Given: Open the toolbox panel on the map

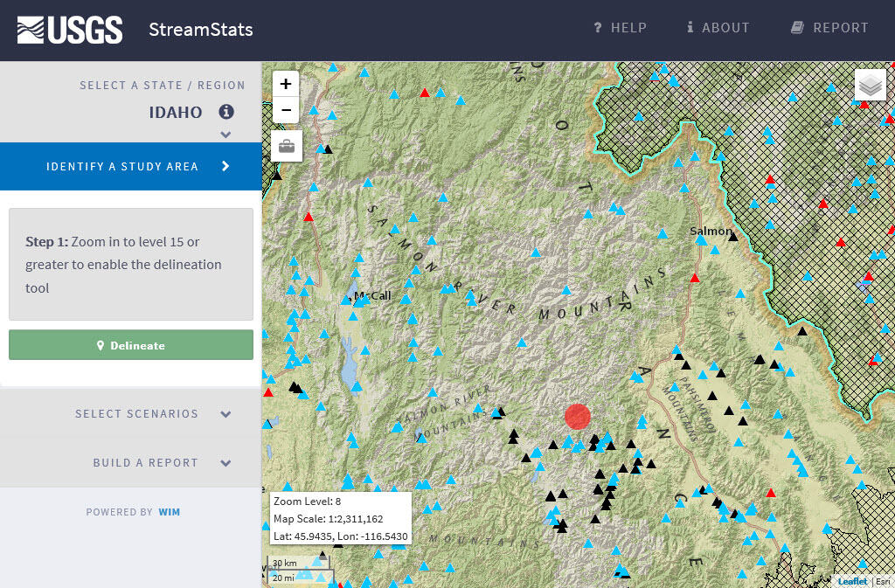Looking at the screenshot, I should tap(285, 145).
